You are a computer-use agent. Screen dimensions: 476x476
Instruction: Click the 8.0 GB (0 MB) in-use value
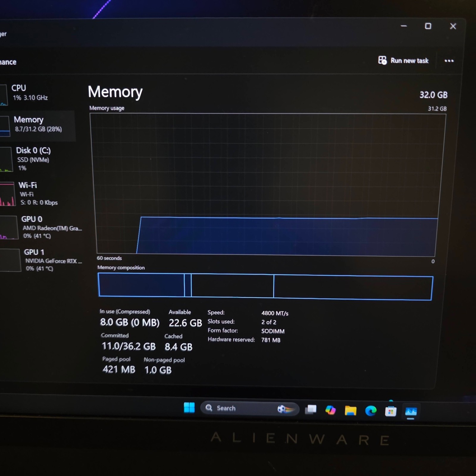(x=130, y=322)
